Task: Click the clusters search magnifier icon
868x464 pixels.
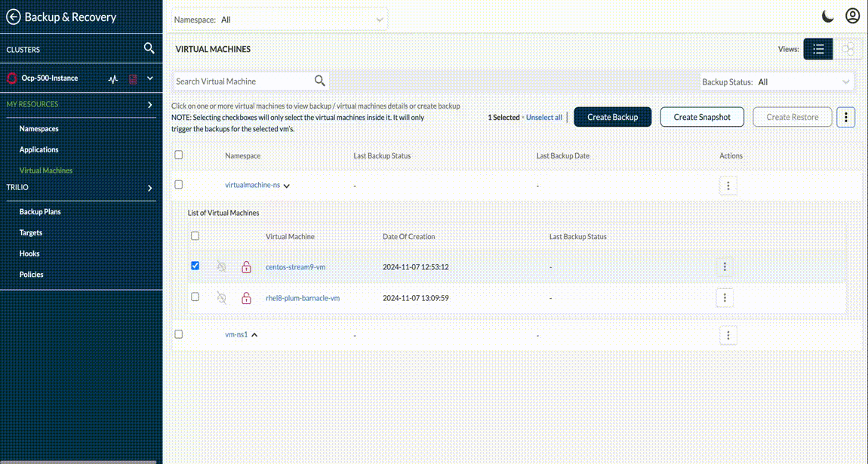Action: point(149,48)
